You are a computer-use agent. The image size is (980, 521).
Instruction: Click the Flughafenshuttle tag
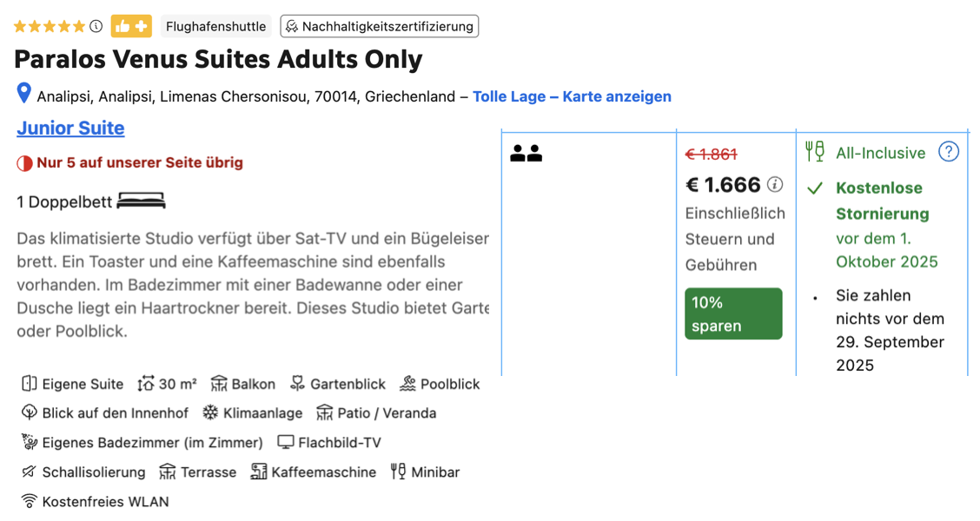(216, 26)
